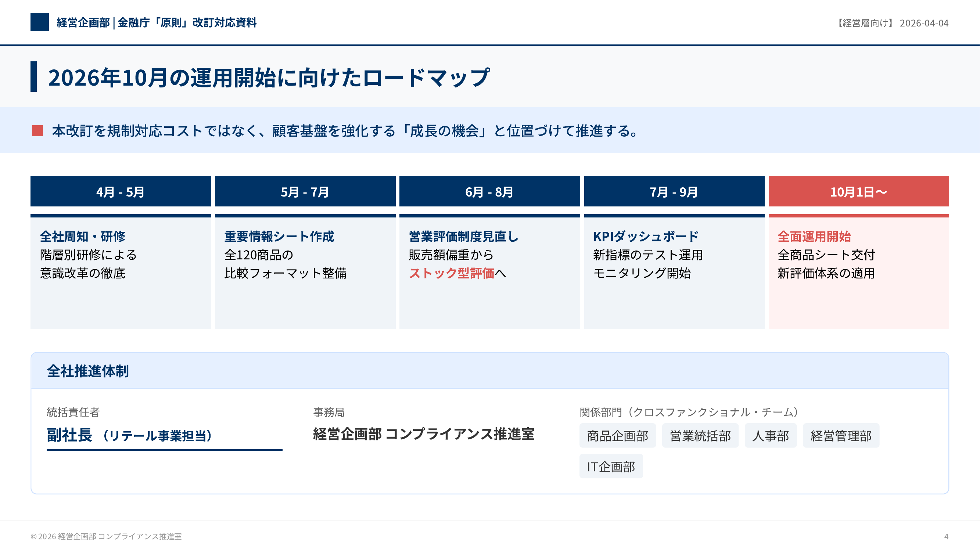Click the KPIダッシュボード card heading
The width and height of the screenshot is (980, 551).
[646, 237]
